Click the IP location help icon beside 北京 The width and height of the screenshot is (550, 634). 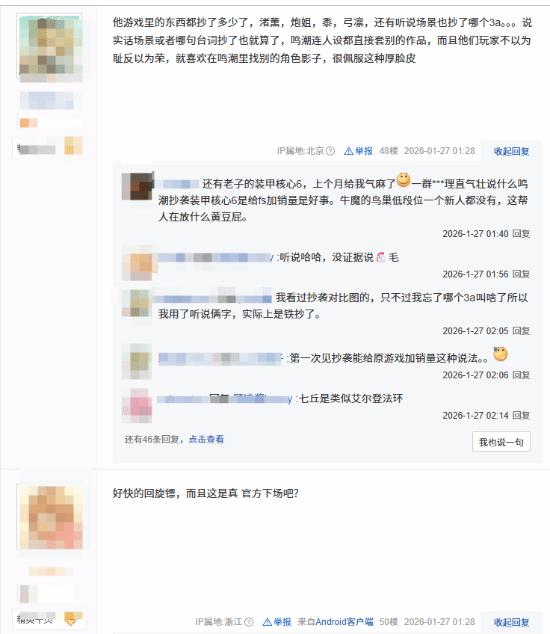click(330, 151)
